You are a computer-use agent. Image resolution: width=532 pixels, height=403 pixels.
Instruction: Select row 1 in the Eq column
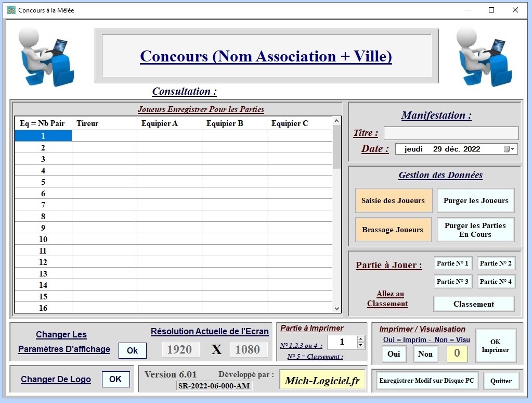point(43,136)
